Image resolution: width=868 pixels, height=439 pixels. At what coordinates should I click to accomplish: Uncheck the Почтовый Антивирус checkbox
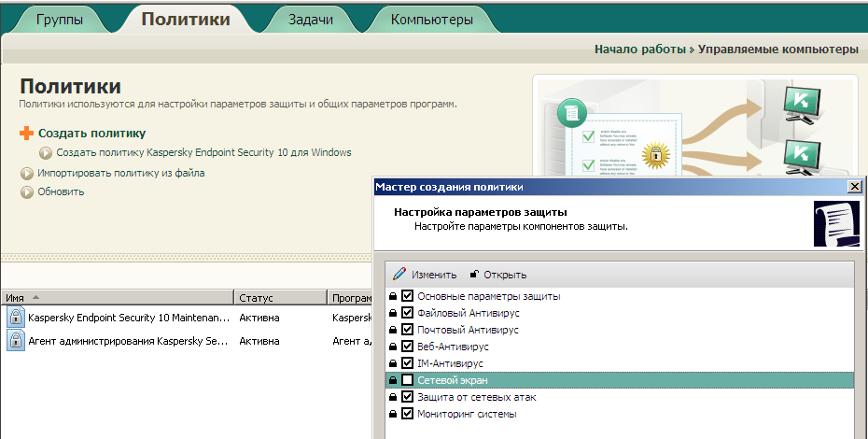[408, 329]
